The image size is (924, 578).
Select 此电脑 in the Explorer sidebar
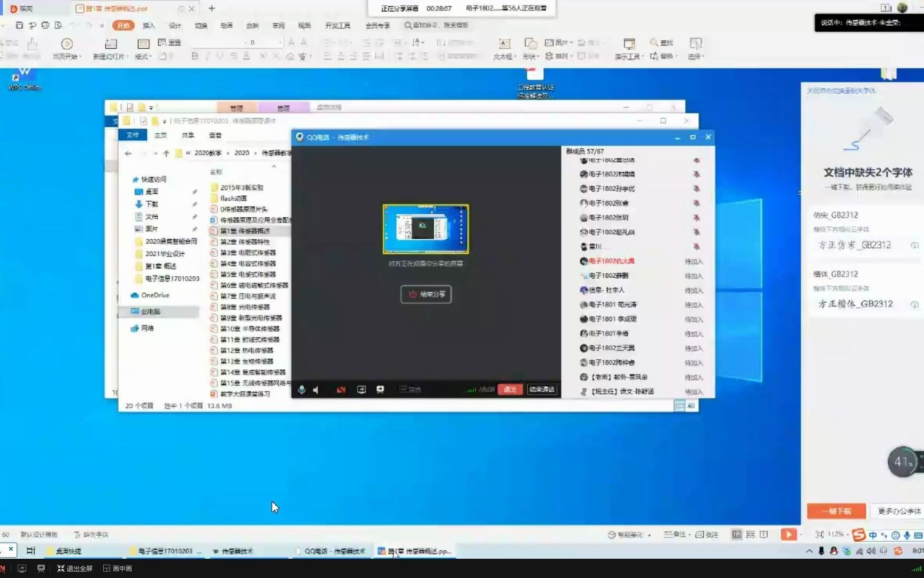coord(150,311)
